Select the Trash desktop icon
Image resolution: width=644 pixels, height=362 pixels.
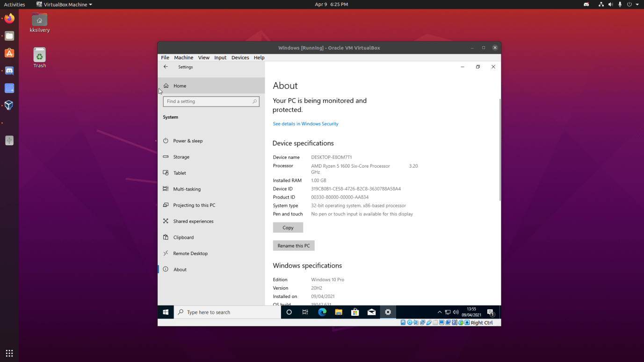pyautogui.click(x=40, y=58)
